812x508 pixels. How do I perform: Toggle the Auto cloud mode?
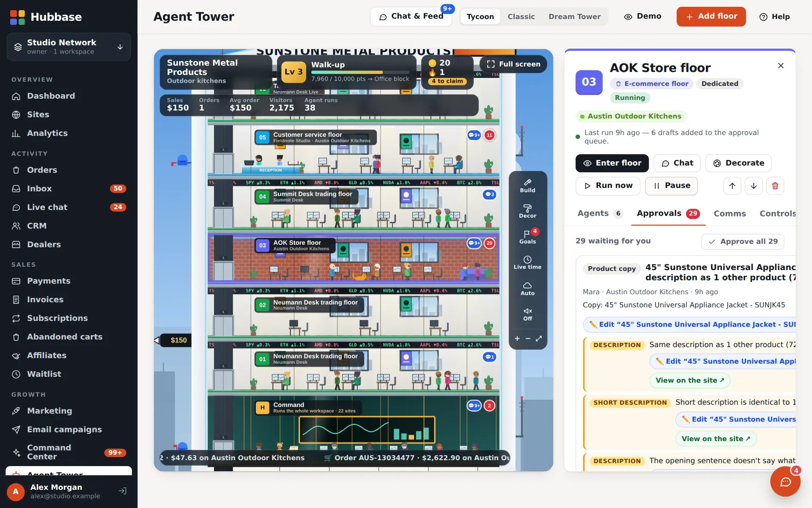[x=527, y=289]
